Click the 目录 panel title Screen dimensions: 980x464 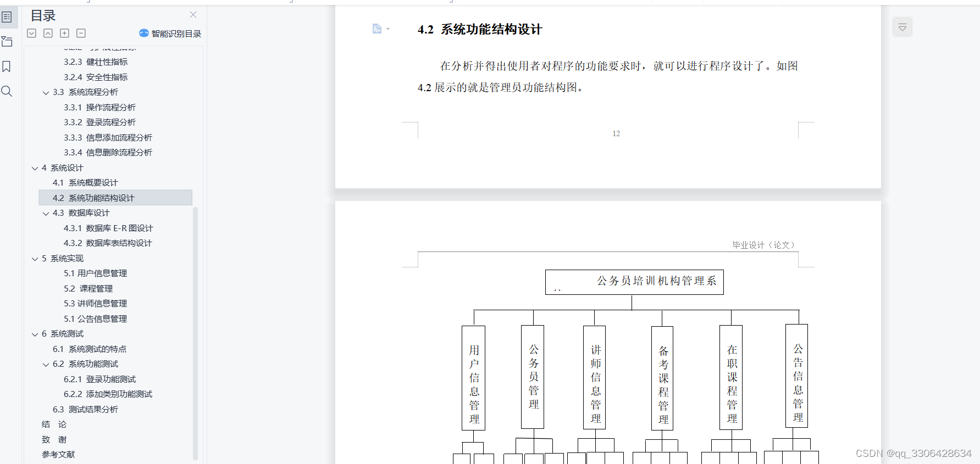(43, 16)
